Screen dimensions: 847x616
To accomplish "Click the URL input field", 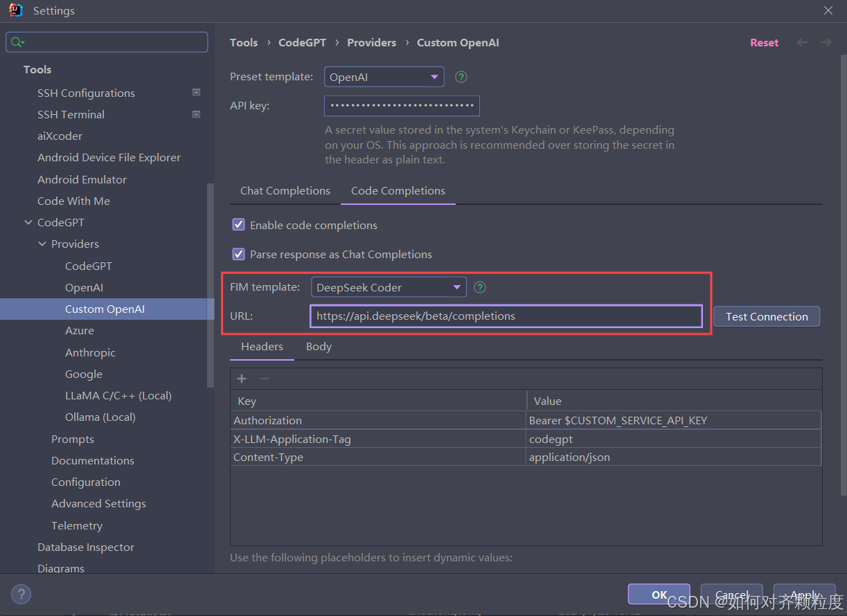I will (x=506, y=316).
